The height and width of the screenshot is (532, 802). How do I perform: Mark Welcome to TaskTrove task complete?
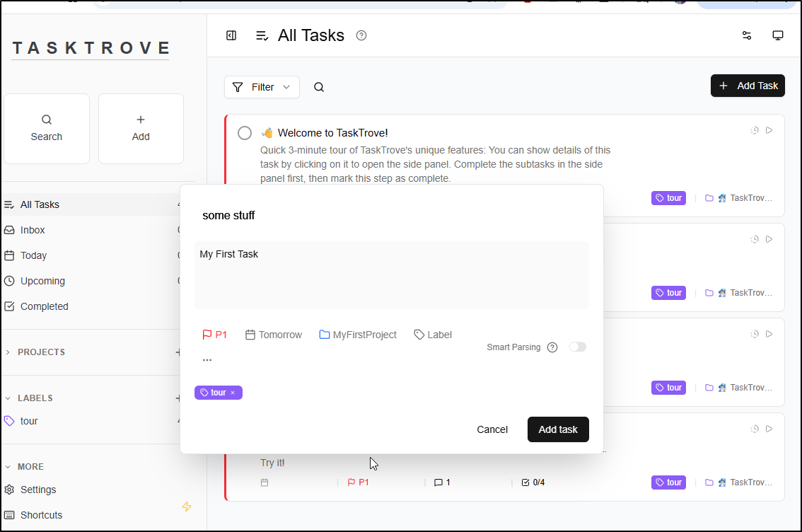click(245, 133)
